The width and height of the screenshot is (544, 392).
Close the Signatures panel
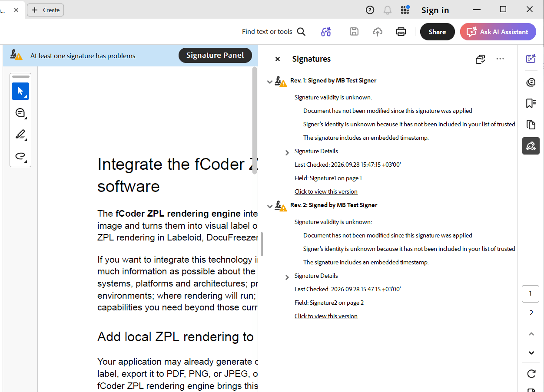[278, 59]
